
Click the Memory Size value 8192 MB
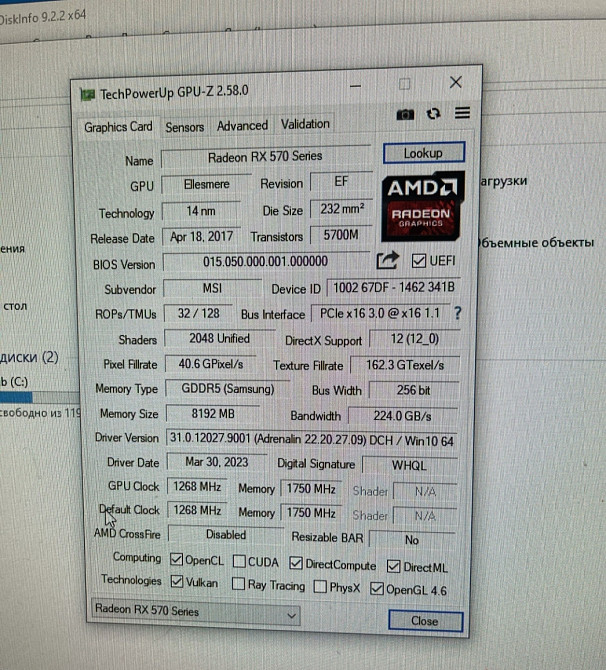(x=213, y=414)
